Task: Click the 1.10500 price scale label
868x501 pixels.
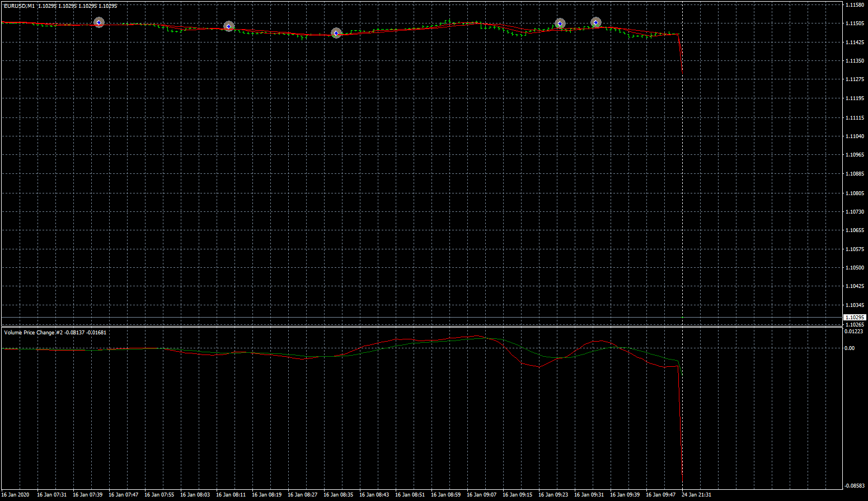Action: click(x=855, y=268)
